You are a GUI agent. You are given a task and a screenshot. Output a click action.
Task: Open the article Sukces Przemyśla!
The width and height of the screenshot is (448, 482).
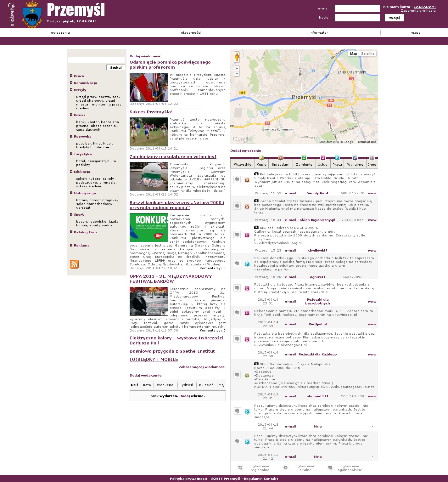tap(151, 112)
